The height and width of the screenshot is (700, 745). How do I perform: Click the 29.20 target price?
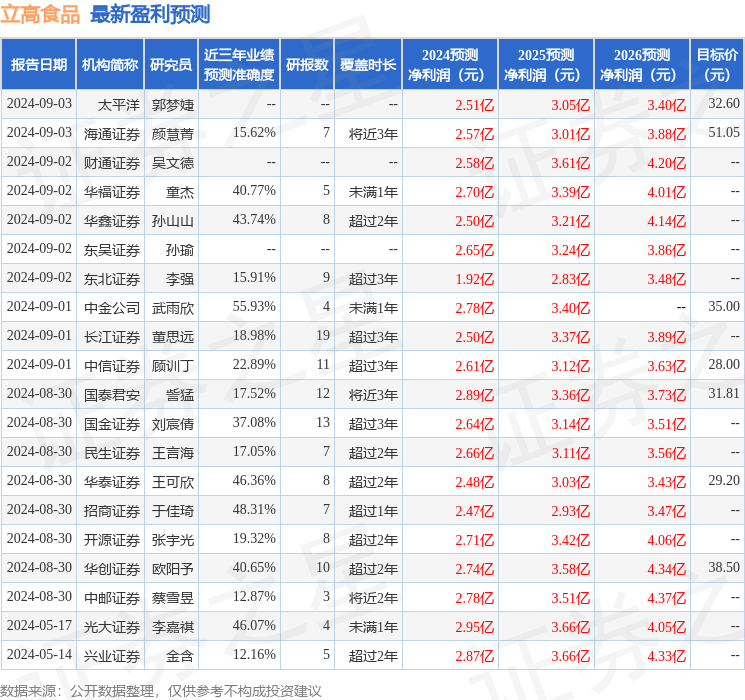[724, 480]
